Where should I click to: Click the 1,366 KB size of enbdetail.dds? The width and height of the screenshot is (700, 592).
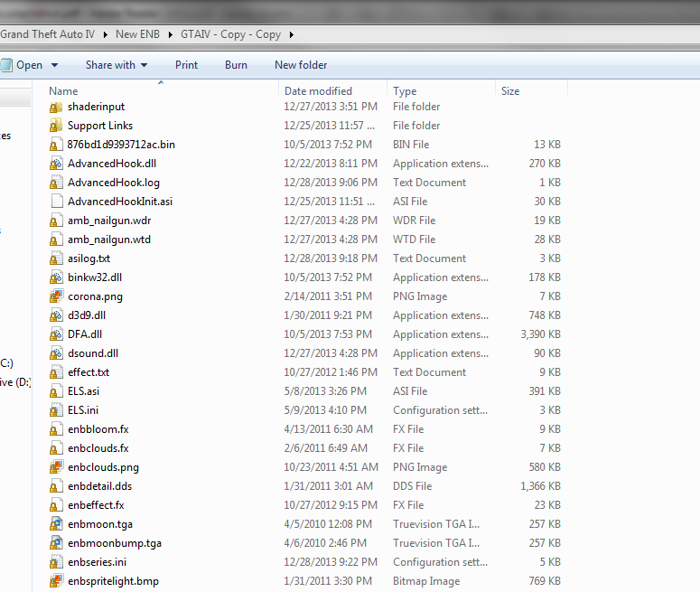(x=540, y=486)
